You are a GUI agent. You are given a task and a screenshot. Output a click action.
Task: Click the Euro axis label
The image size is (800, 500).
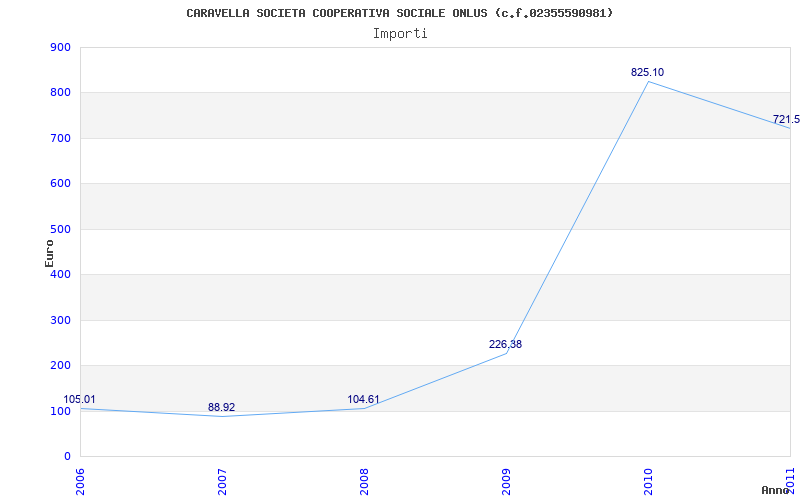click(x=49, y=253)
